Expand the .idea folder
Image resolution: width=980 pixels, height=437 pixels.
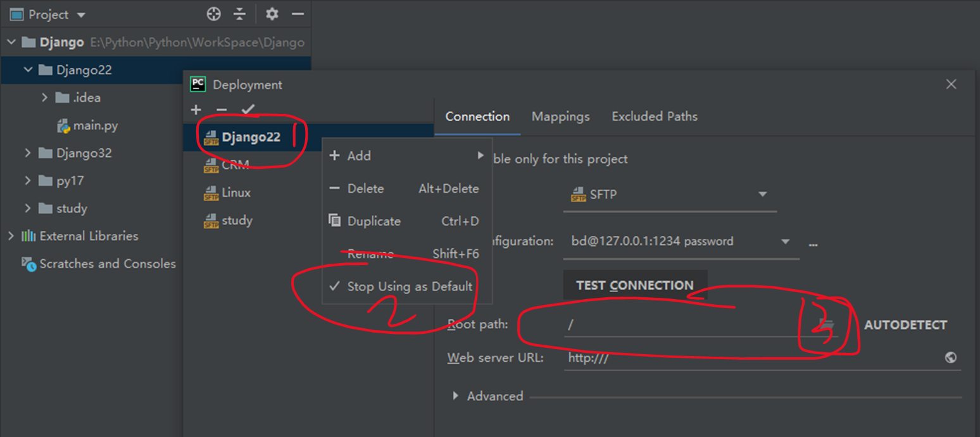click(x=44, y=97)
